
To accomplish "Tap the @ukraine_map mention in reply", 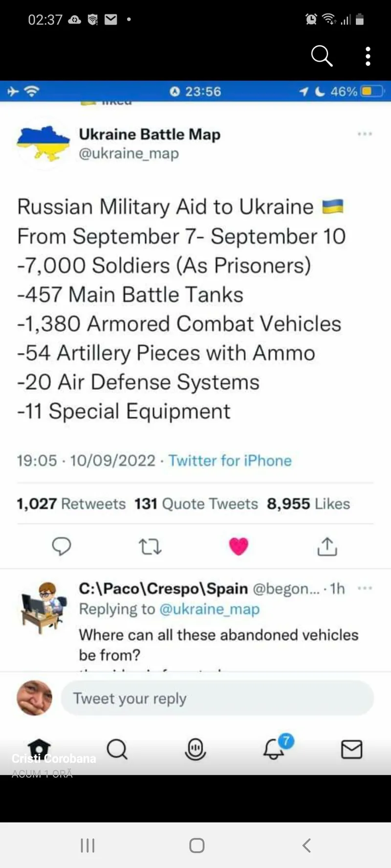I will (209, 609).
